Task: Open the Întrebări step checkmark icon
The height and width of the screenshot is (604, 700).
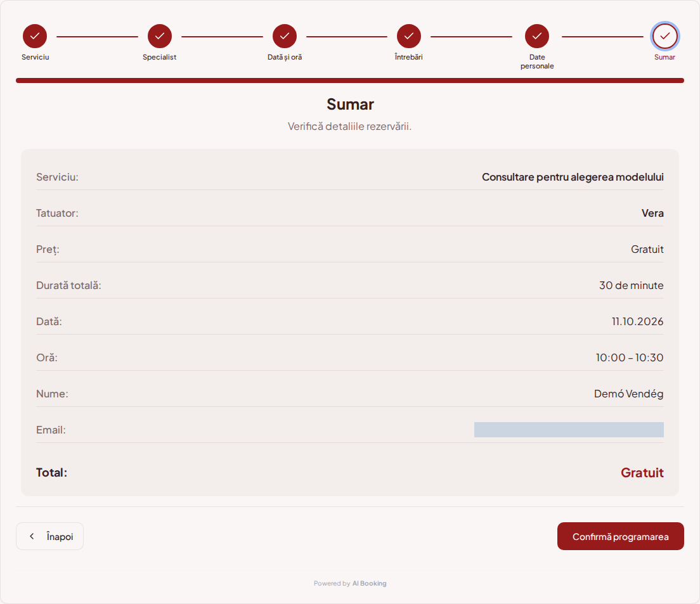Action: (409, 36)
